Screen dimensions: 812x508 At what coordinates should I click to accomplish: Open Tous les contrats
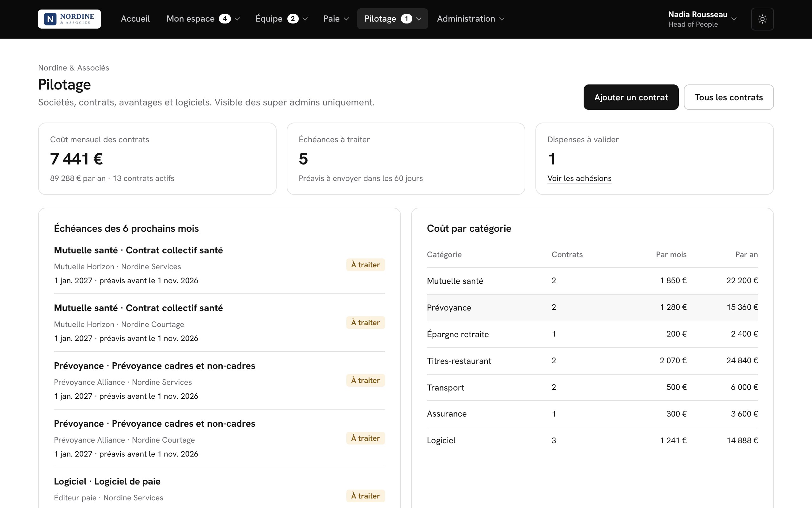[729, 97]
